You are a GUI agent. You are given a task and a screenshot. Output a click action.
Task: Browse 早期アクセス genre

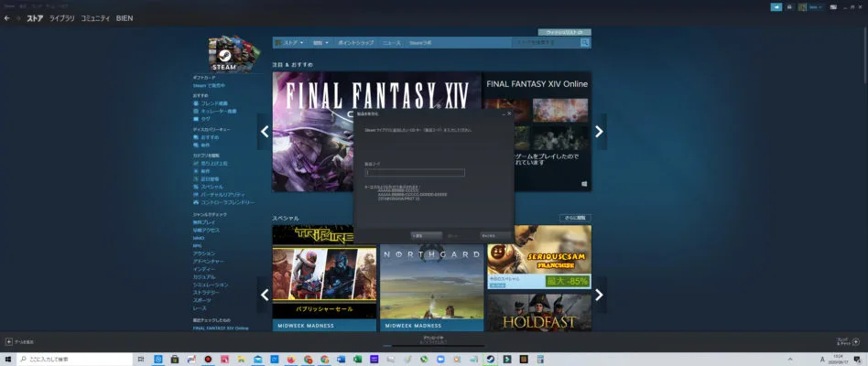[206, 230]
